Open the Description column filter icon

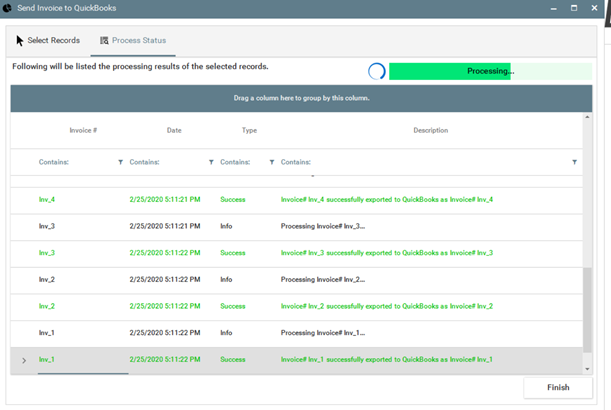[574, 162]
